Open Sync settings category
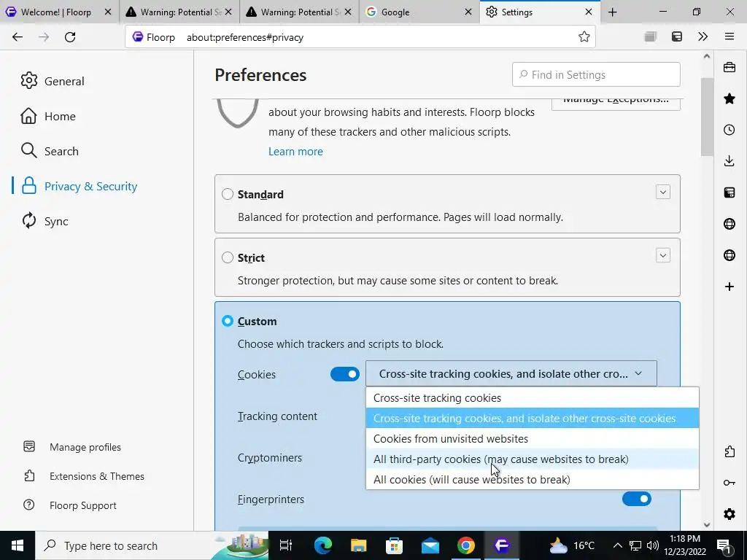This screenshot has width=747, height=560. tap(44, 221)
